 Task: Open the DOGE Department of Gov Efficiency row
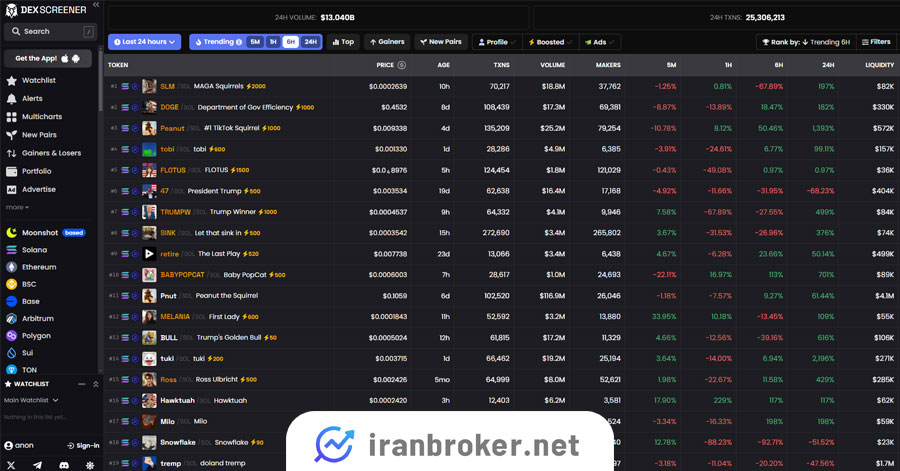(x=502, y=107)
